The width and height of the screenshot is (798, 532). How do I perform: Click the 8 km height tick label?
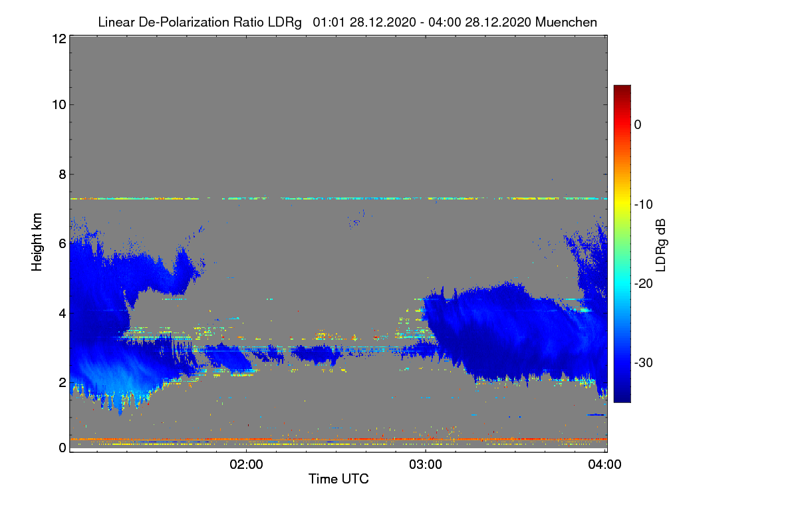pyautogui.click(x=62, y=174)
